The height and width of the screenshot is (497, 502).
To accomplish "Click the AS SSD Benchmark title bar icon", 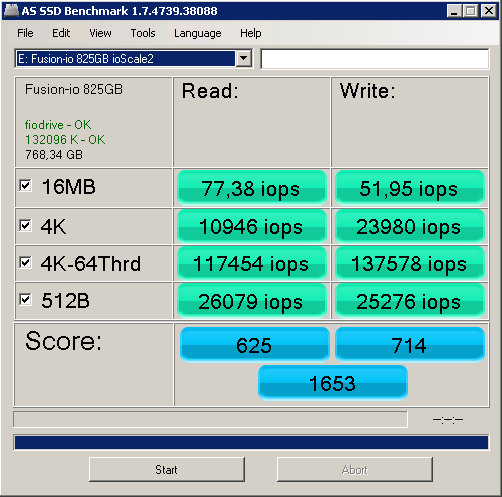I will 11,11.
